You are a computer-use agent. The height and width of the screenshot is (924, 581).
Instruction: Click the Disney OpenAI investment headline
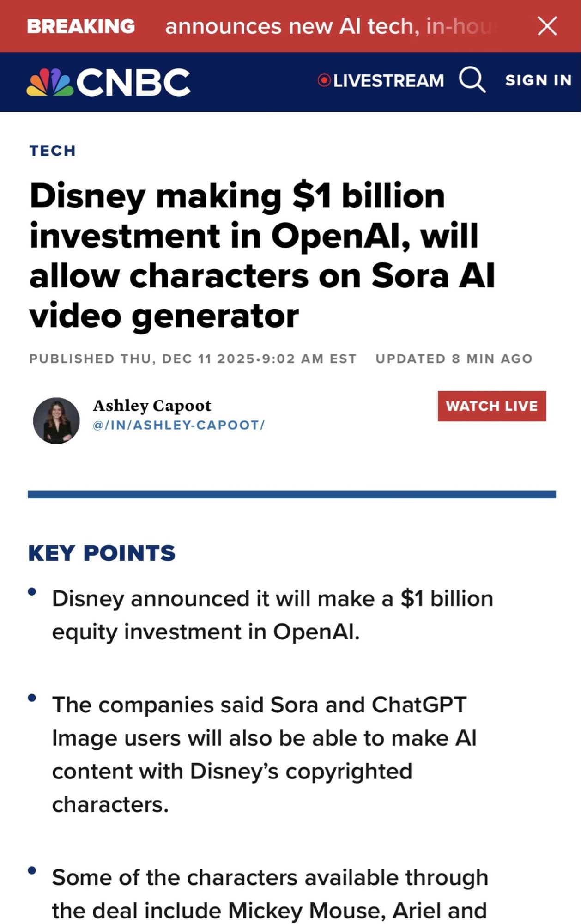pos(262,255)
